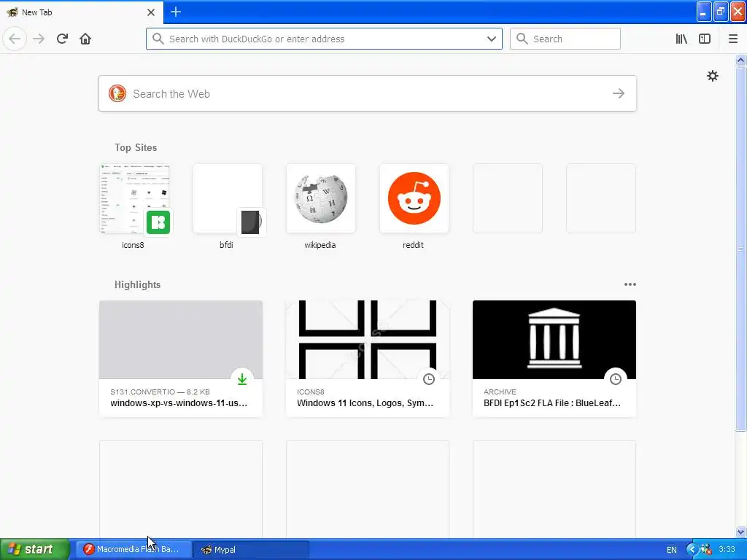Open BFDI Ep1Sc2 FLA File highlight
This screenshot has width=747, height=560.
pyautogui.click(x=554, y=359)
